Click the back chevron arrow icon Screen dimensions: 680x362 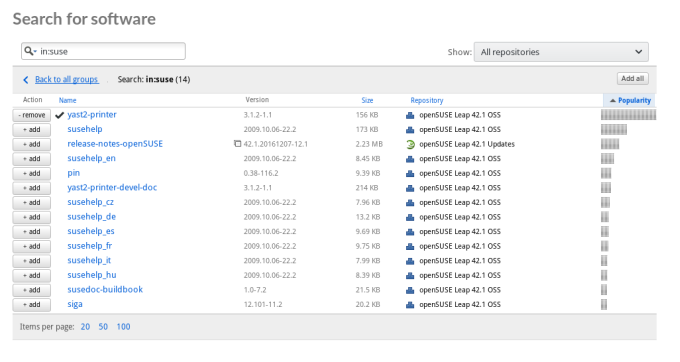coord(26,79)
